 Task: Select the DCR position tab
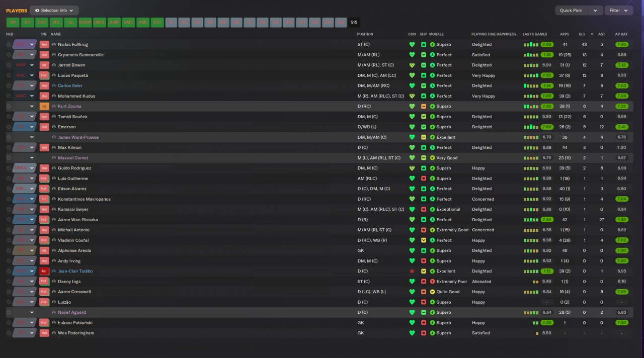point(42,22)
